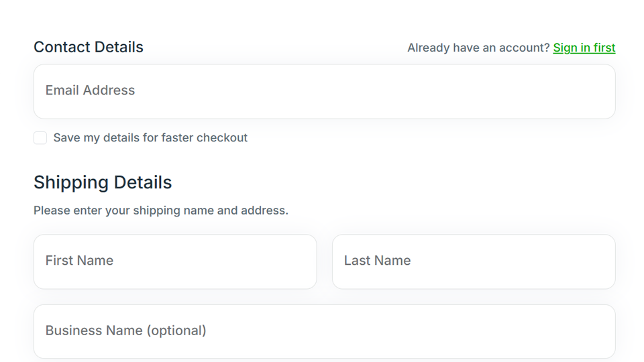The image size is (644, 362).
Task: Click the "Last Name" placeholder text
Action: pos(377,261)
